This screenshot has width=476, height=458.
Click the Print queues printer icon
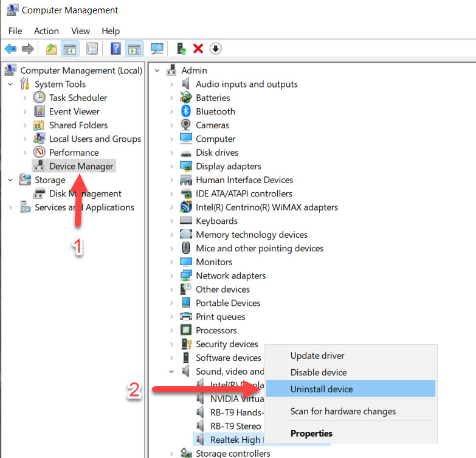186,316
